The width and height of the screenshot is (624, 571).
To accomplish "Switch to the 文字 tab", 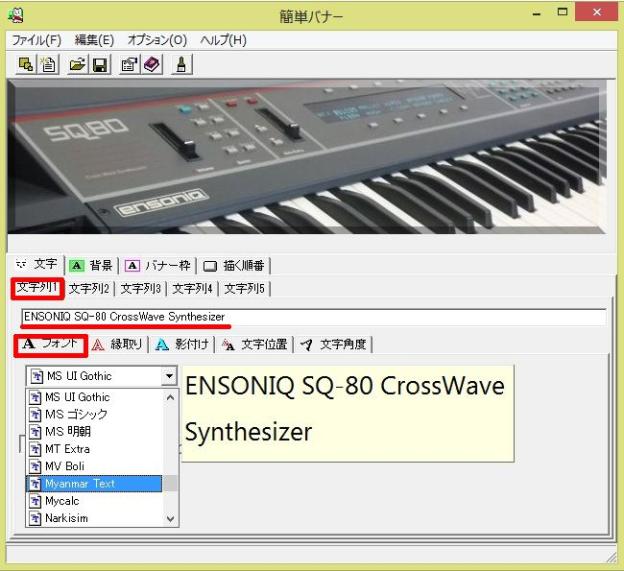I will (37, 264).
